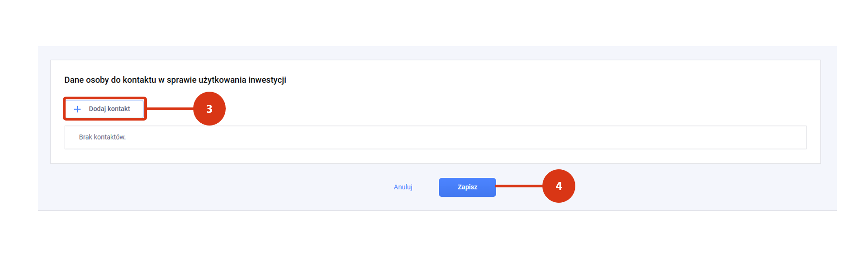Cancel changes via the Anuluj link
This screenshot has height=256, width=868.
(403, 187)
